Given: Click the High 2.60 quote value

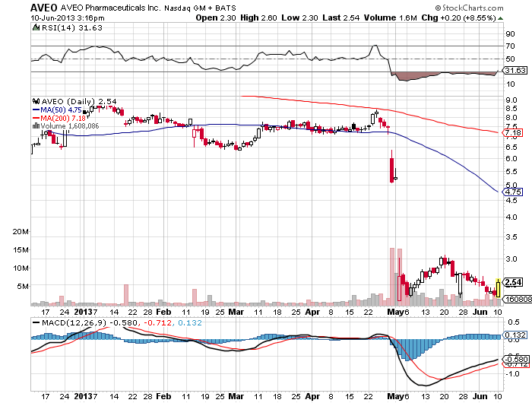Looking at the screenshot, I should pyautogui.click(x=258, y=17).
